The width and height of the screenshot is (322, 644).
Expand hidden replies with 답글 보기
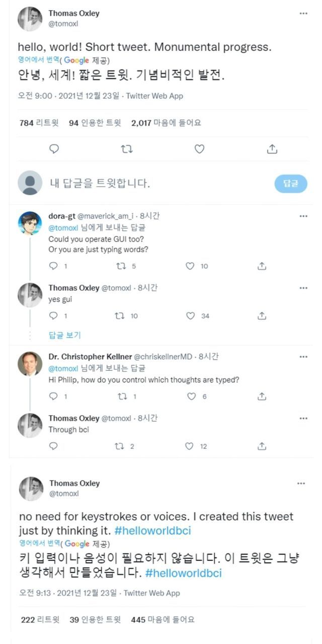(x=64, y=335)
